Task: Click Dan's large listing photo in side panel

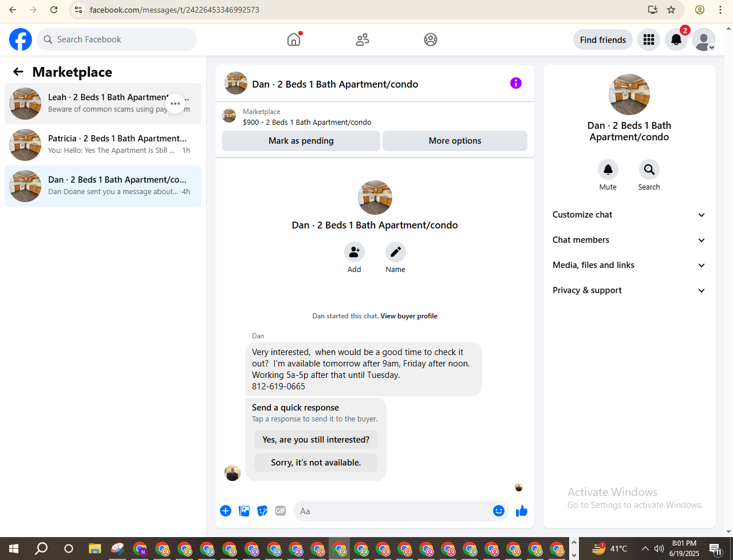Action: [629, 94]
